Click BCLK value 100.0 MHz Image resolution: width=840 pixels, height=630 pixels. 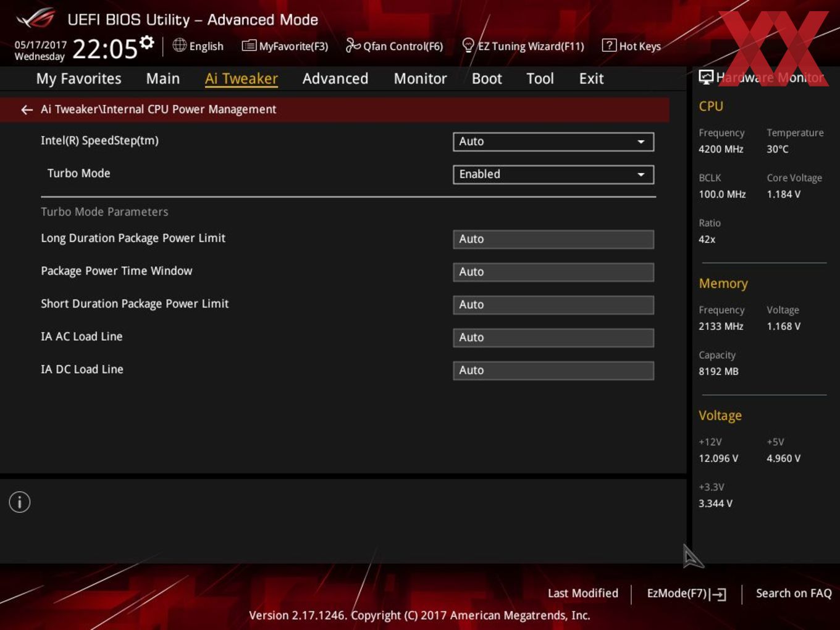[722, 194]
